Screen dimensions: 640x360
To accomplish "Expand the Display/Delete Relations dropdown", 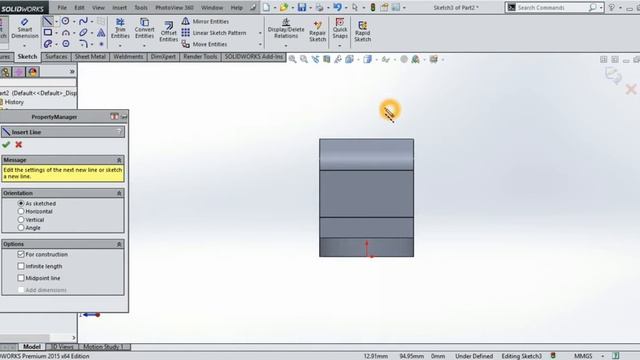I will tap(286, 45).
